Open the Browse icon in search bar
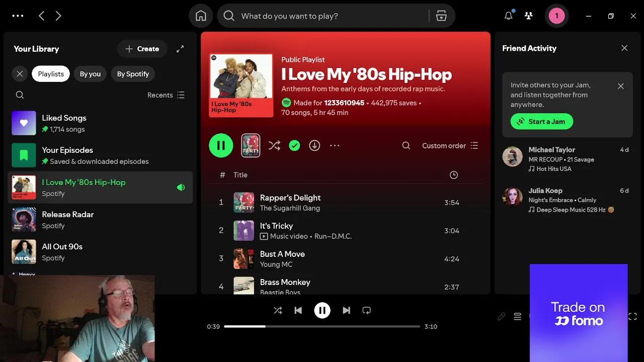644x362 pixels. (x=441, y=16)
